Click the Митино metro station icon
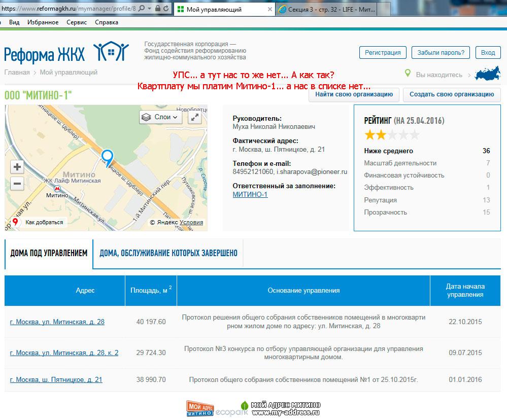This screenshot has width=507, height=420. (57, 188)
